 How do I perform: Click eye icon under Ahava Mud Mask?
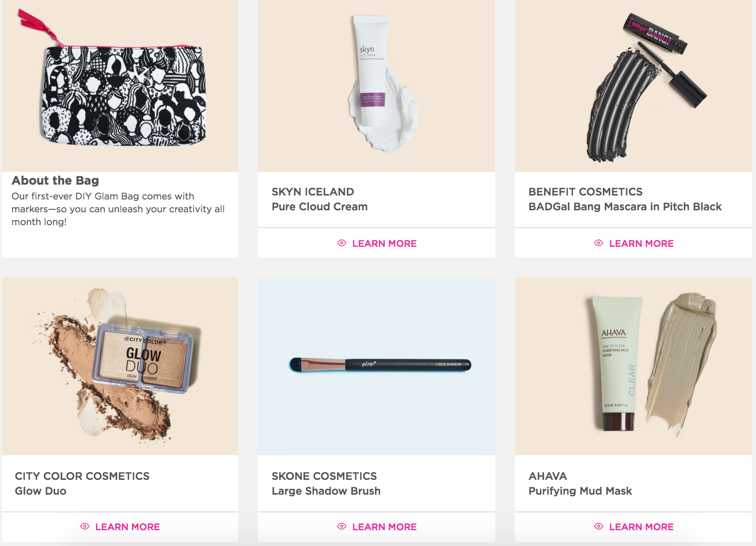(598, 526)
